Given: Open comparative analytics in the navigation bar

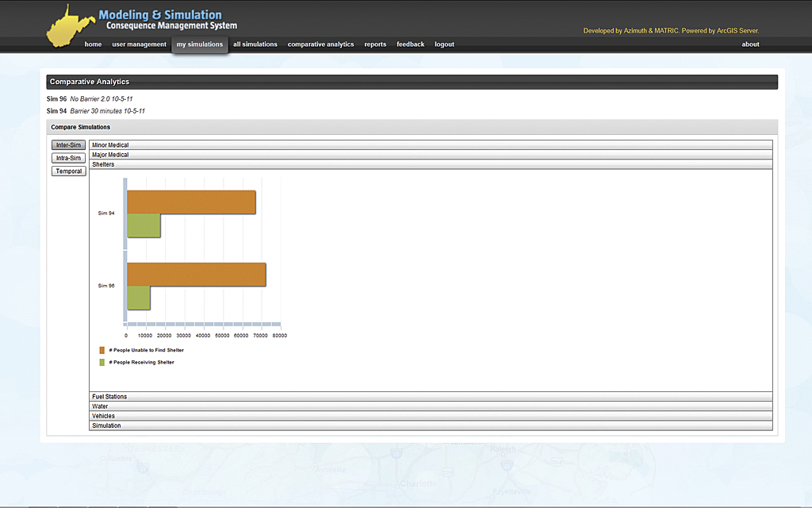Looking at the screenshot, I should coord(320,44).
